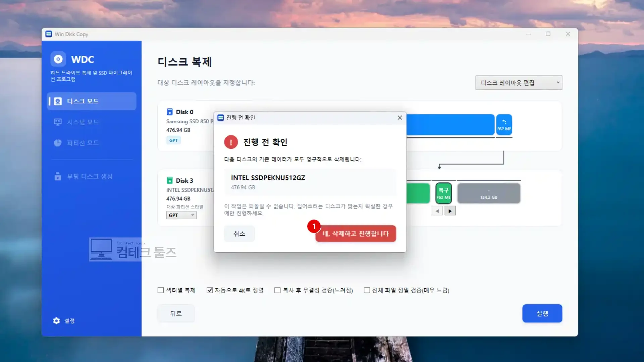Click the right arrow partition stepper
The height and width of the screenshot is (362, 644).
click(450, 211)
